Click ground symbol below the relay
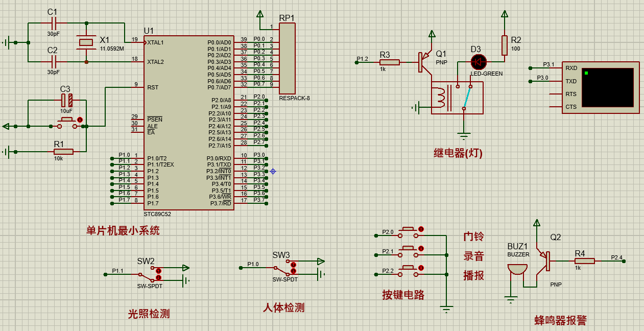This screenshot has width=644, height=331. [464, 136]
